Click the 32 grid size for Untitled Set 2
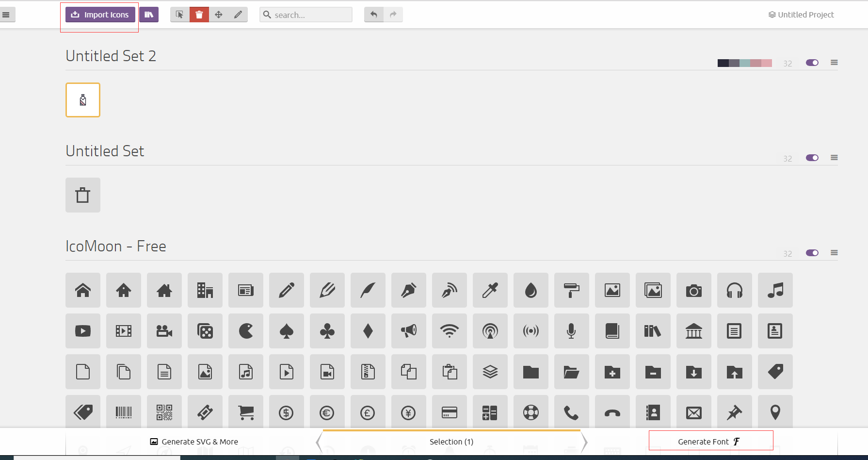This screenshot has height=460, width=868. click(x=788, y=64)
